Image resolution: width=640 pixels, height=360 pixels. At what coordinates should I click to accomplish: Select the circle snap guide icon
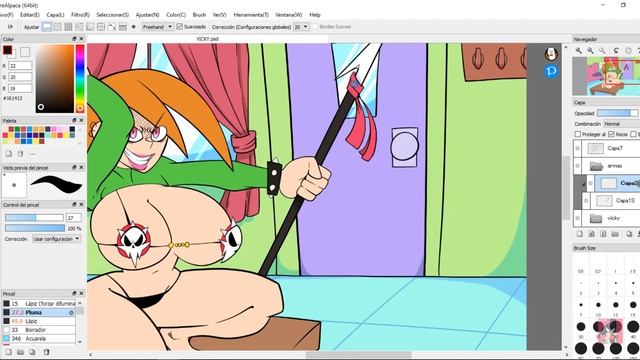(101, 27)
